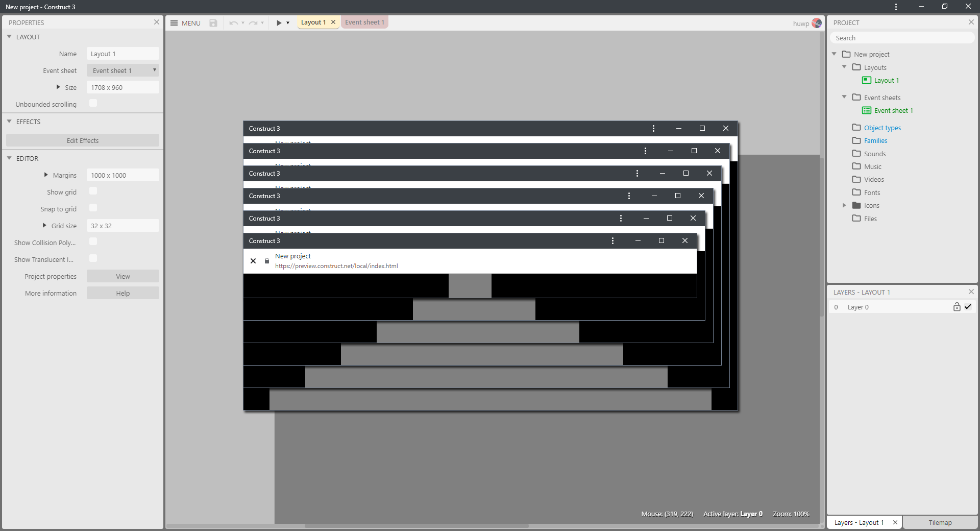Click the undo arrow icon
980x531 pixels.
(233, 23)
